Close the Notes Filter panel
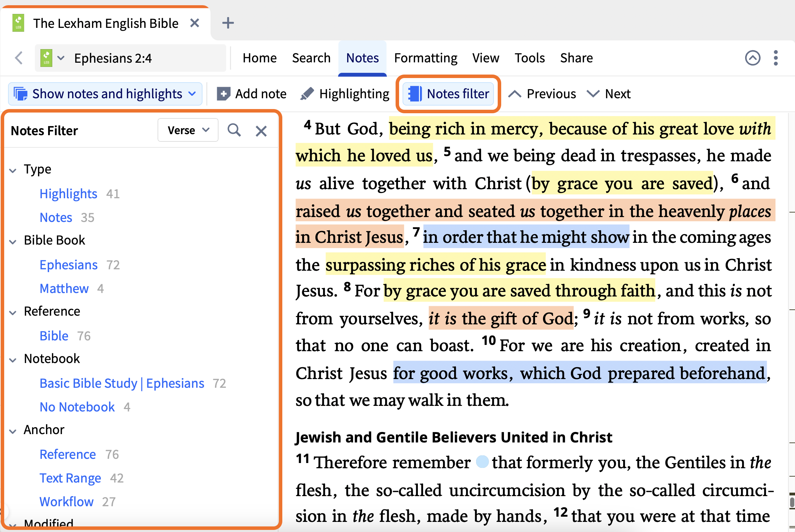Screen dimensions: 795x532 [261, 131]
